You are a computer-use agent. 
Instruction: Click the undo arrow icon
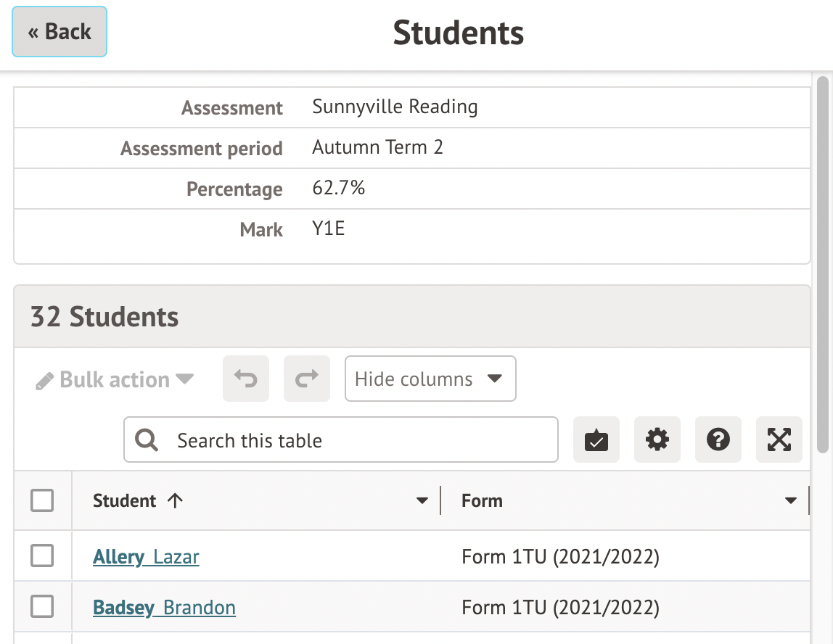click(246, 379)
